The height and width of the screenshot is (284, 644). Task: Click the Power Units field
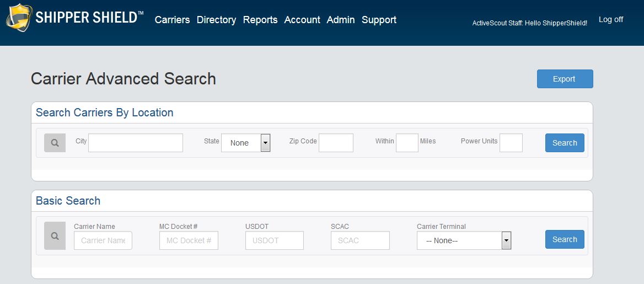tap(511, 143)
